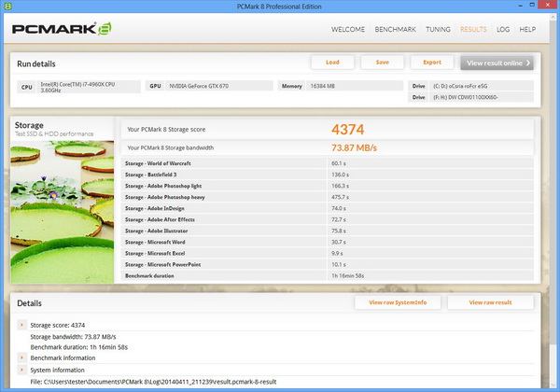This screenshot has height=392, width=560.
Task: Switch to the BENCHMARK tab
Action: 395,29
